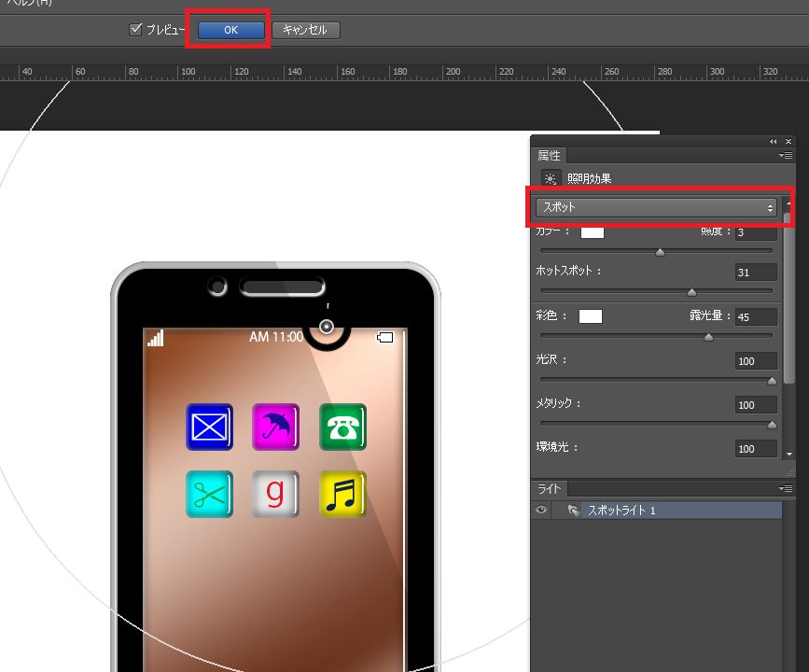Hide スポットライト 1 using the eye icon
This screenshot has width=809, height=672.
pos(540,511)
